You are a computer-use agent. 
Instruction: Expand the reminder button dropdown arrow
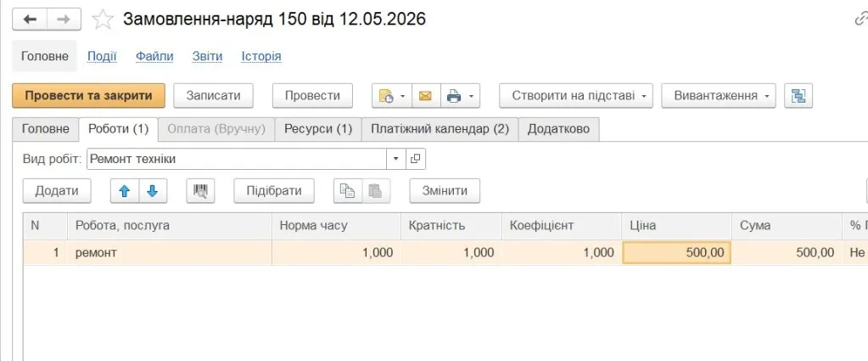[402, 96]
